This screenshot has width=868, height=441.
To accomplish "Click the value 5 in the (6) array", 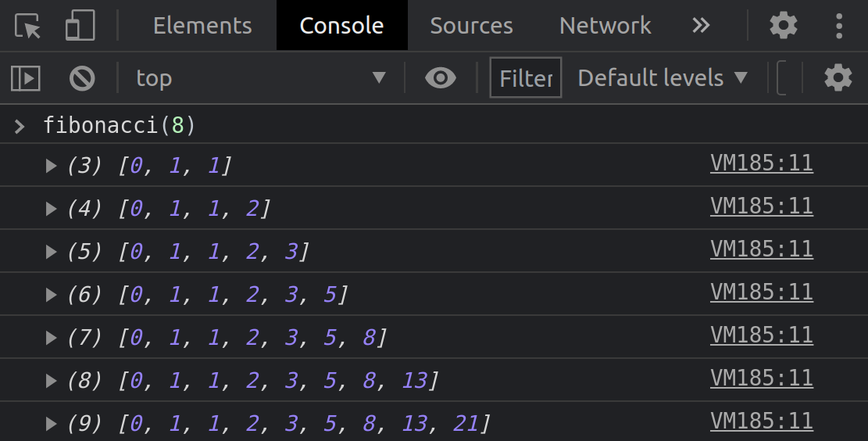I will coord(330,295).
